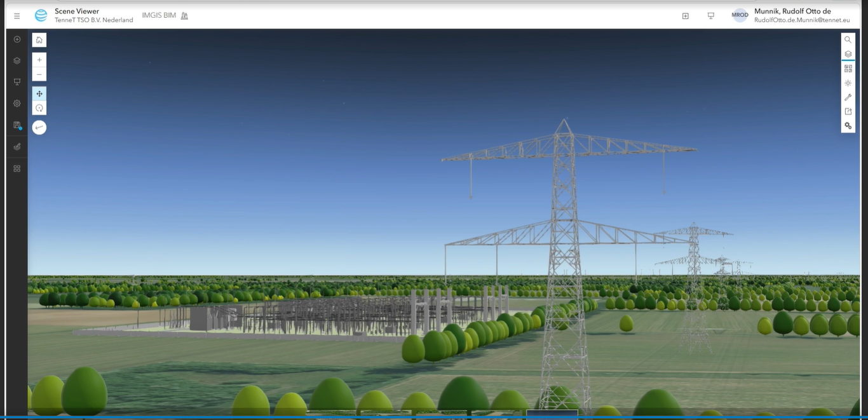Open the Scene tools wrench
The height and width of the screenshot is (420, 868).
848,97
